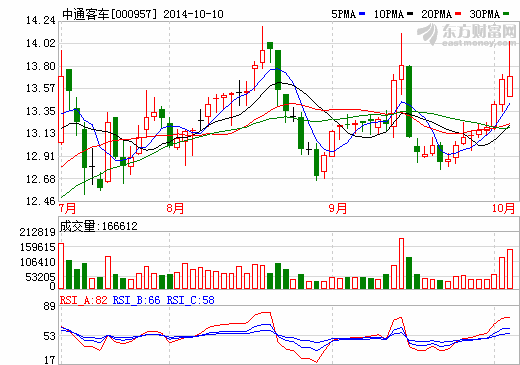Click the tallest red volume bar in September
The width and height of the screenshot is (520, 365).
pyautogui.click(x=401, y=264)
